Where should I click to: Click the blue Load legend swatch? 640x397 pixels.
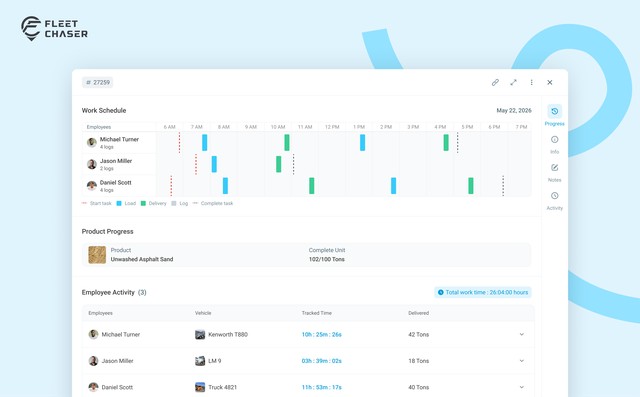[119, 203]
